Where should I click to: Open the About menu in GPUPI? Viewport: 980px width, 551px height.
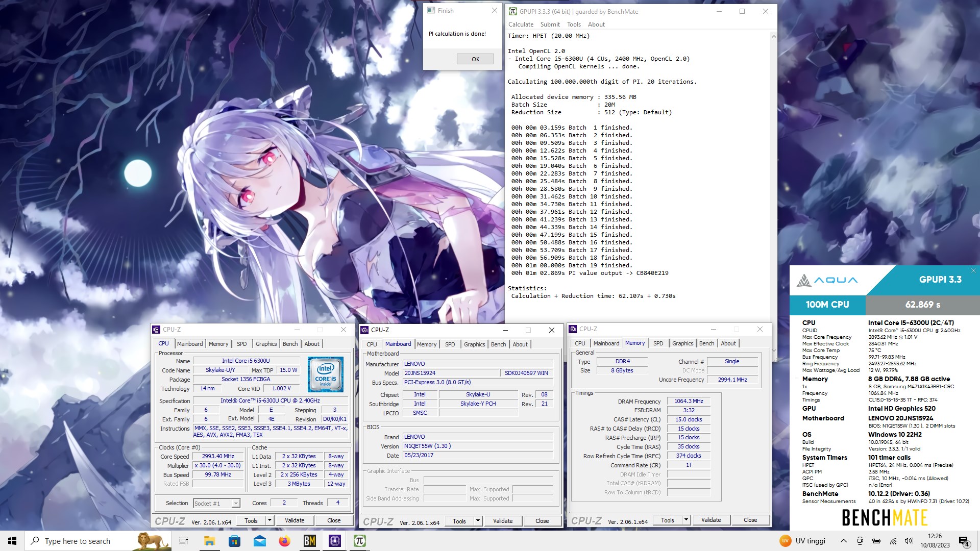tap(596, 24)
